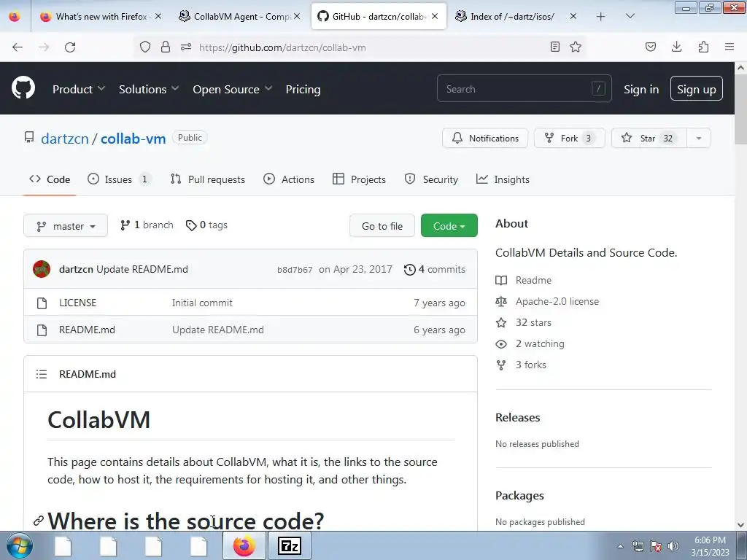Toggle reader view icon
Image resolution: width=747 pixels, height=560 pixels.
[554, 47]
